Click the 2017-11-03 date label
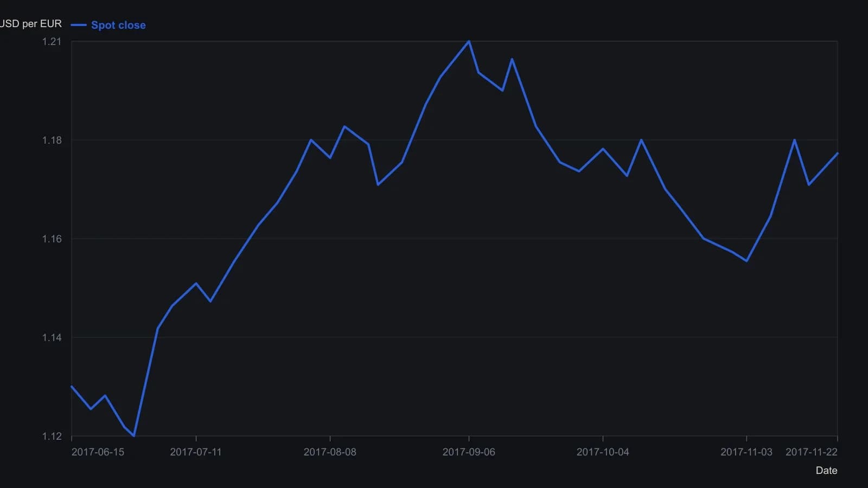This screenshot has height=488, width=868. [x=746, y=452]
